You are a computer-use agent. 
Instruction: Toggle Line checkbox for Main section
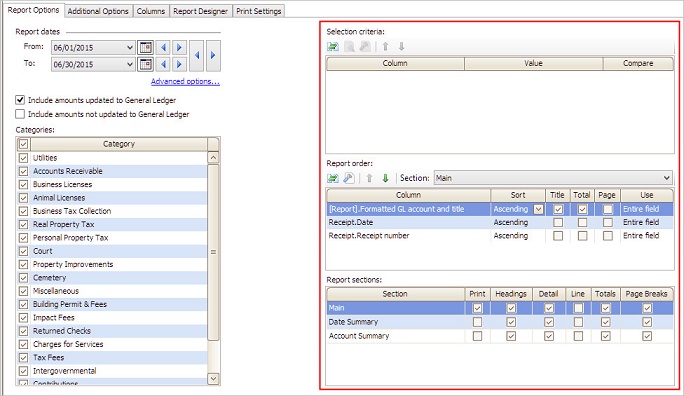[x=578, y=308]
